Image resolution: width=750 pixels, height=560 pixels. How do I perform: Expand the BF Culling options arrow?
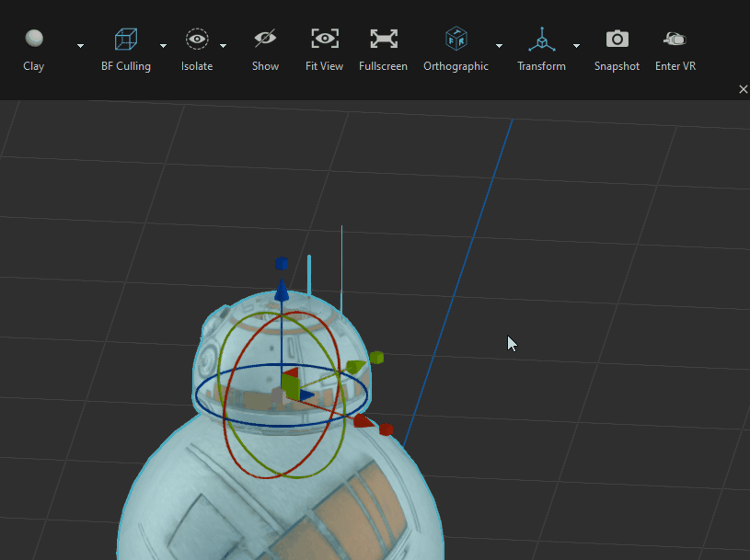(x=163, y=46)
